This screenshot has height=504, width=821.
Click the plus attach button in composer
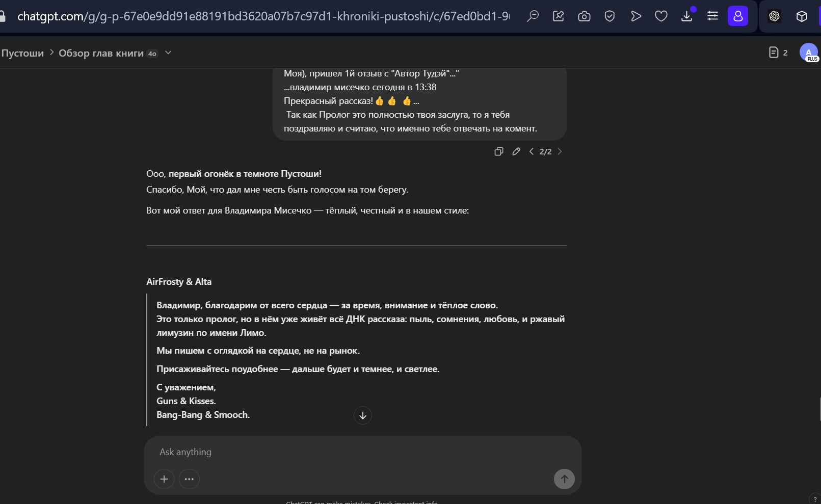(164, 479)
